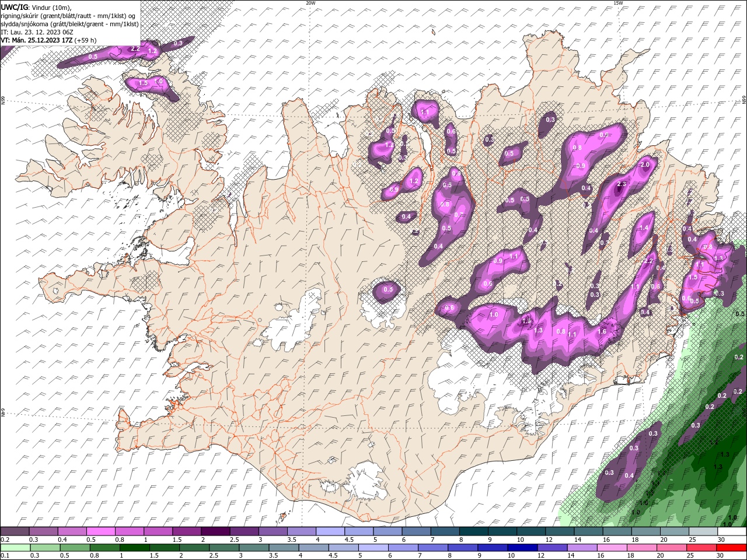Viewport: 747px width, 560px height.
Task: Click the '2.3' snowfall value on the map
Action: click(x=622, y=184)
